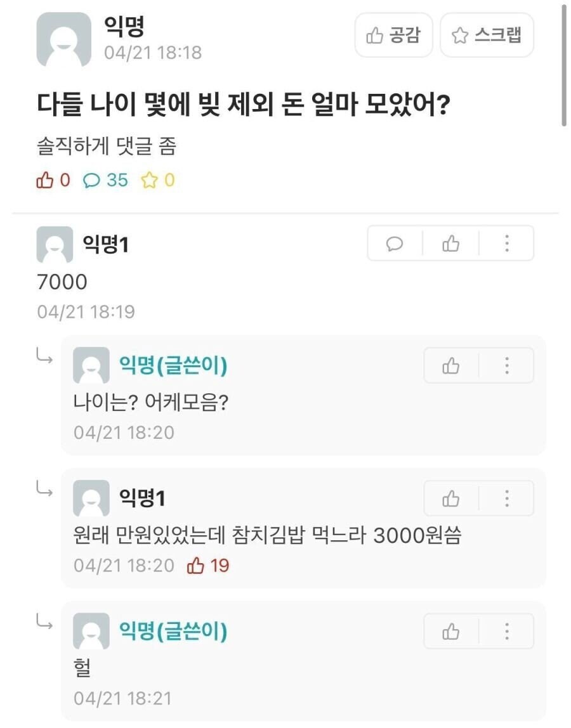The width and height of the screenshot is (571, 728).
Task: Like the post using the red thumbs-up icon
Action: 46,181
